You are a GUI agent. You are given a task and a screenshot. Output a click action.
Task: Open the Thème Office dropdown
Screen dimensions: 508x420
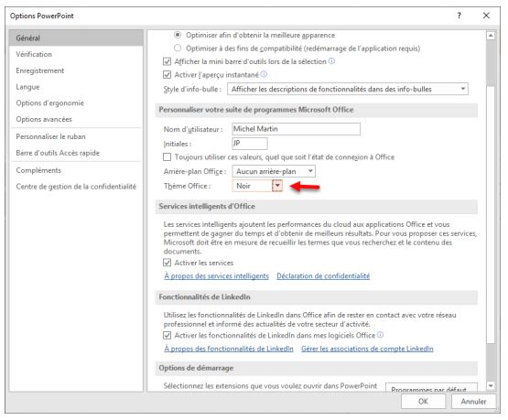point(277,186)
